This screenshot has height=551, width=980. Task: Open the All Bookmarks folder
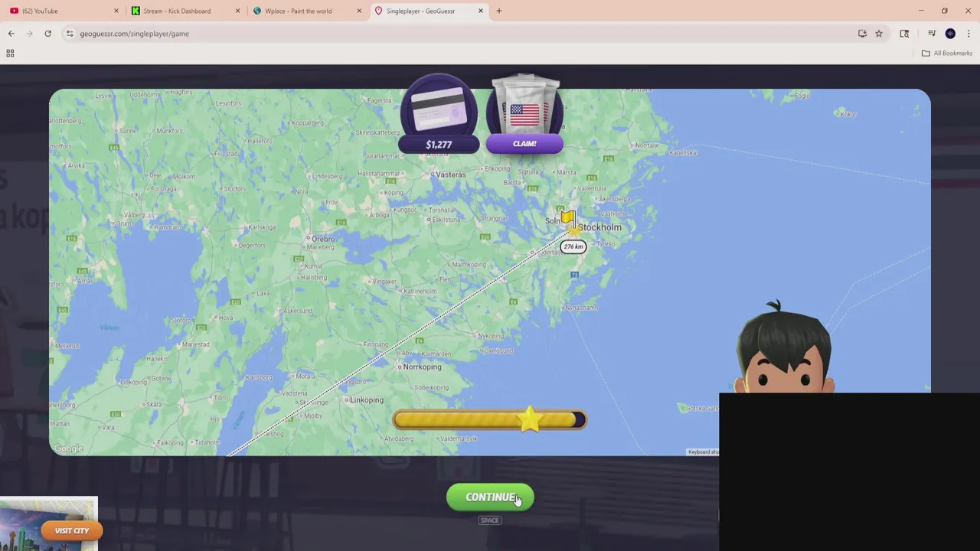pos(947,53)
